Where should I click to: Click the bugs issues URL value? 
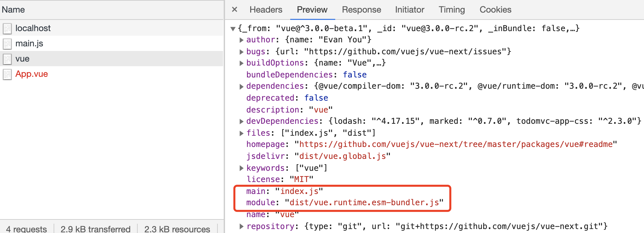[x=405, y=52]
